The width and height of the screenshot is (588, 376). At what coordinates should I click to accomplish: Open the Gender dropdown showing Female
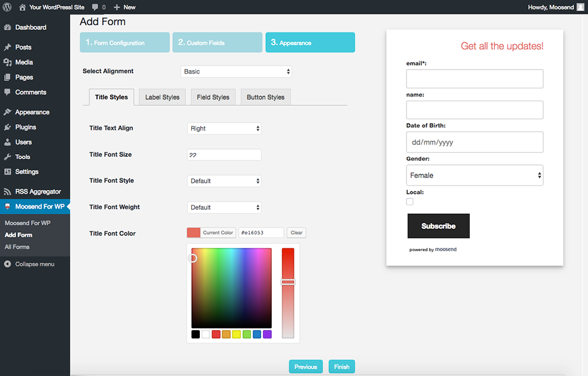(475, 175)
